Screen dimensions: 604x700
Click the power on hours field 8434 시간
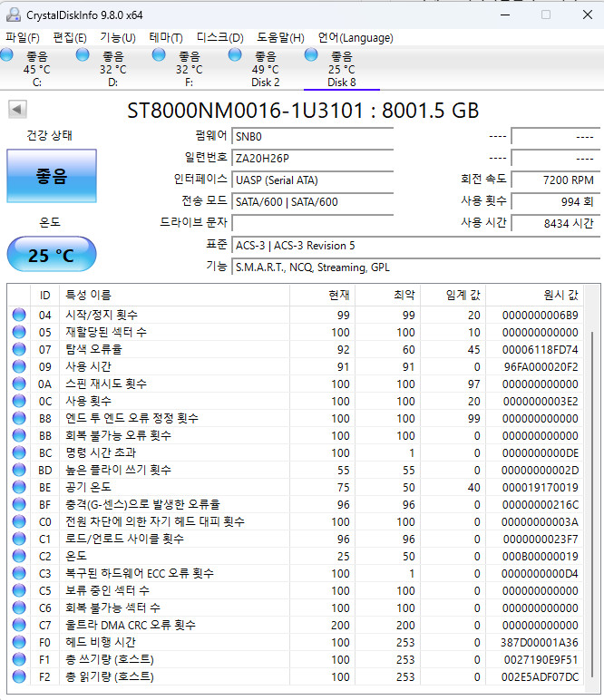pos(555,223)
